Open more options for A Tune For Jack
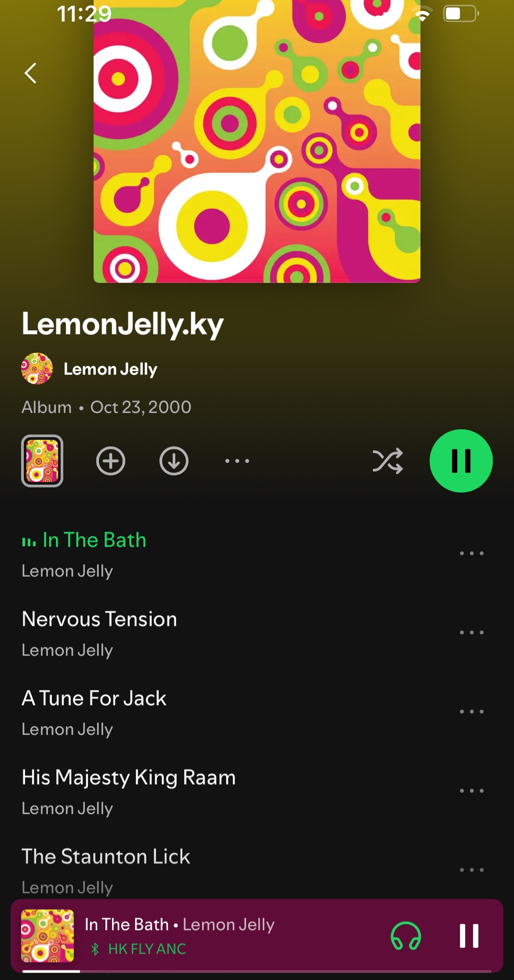 [x=472, y=711]
